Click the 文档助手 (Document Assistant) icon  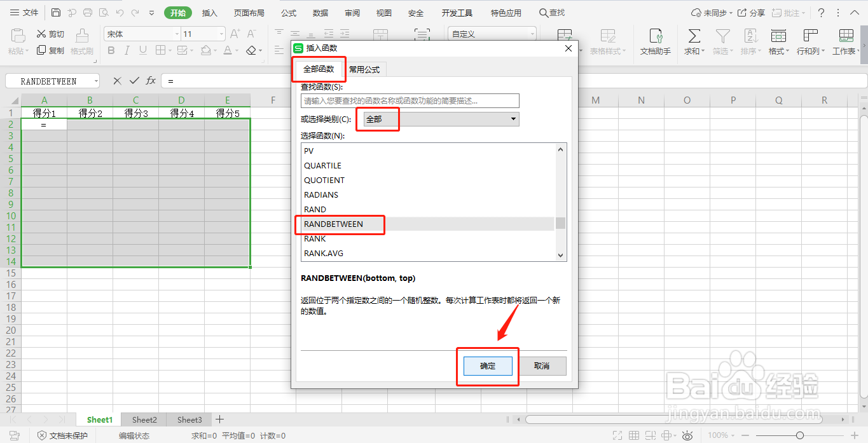coord(655,41)
